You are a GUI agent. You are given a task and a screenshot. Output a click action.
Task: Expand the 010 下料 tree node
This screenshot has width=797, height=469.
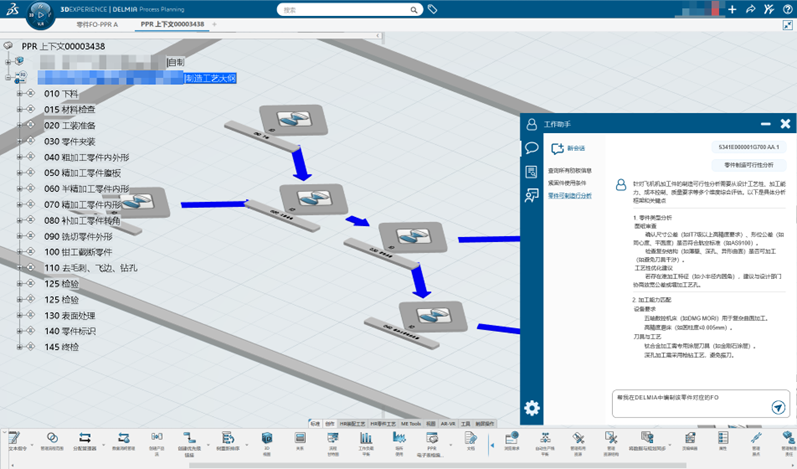tap(19, 93)
